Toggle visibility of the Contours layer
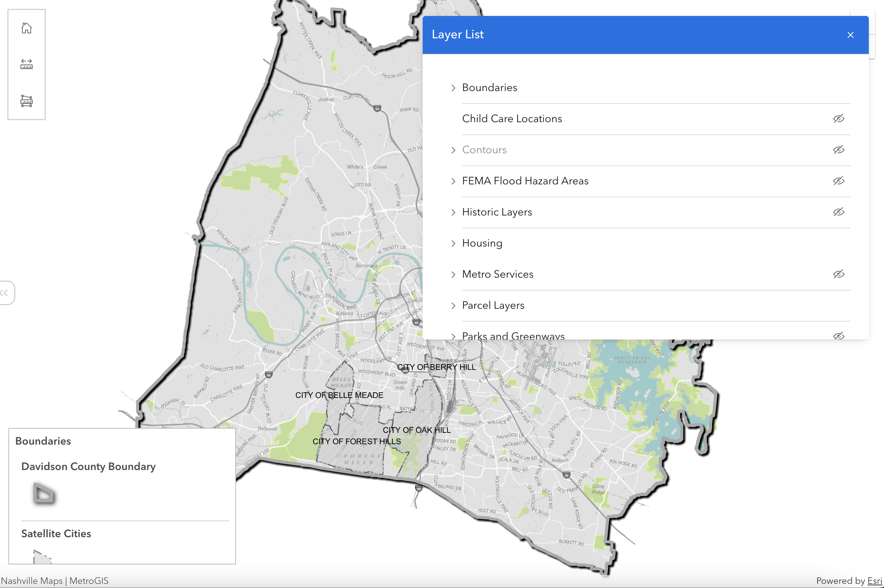 coord(839,150)
